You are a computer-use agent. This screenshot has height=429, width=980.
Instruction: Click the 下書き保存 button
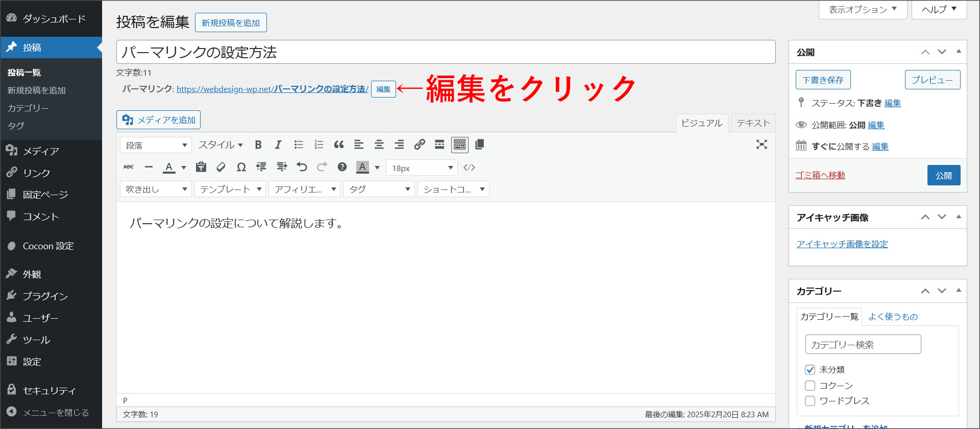tap(823, 80)
